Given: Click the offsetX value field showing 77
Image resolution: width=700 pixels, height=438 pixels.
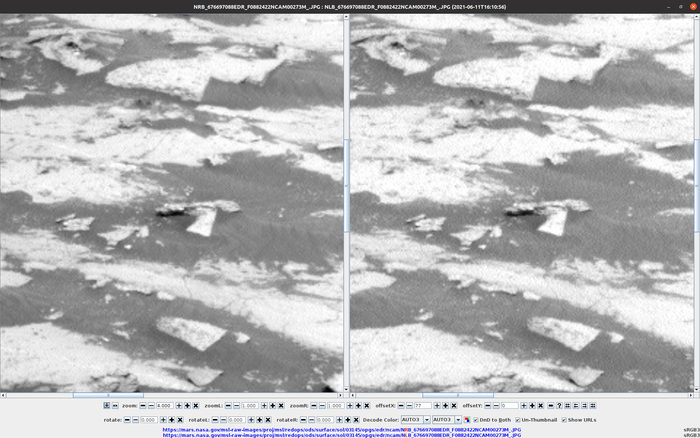Looking at the screenshot, I should [x=423, y=406].
